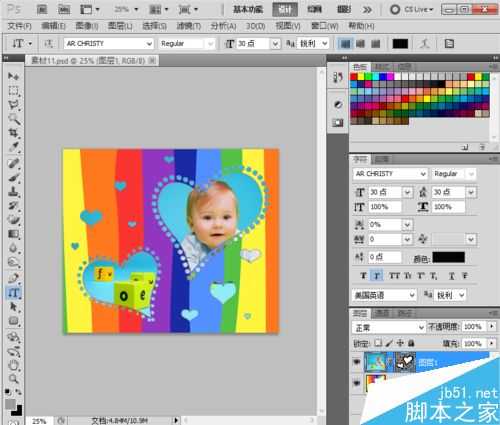Toggle Underline in Character panel
The width and height of the screenshot is (500, 425).
click(452, 276)
